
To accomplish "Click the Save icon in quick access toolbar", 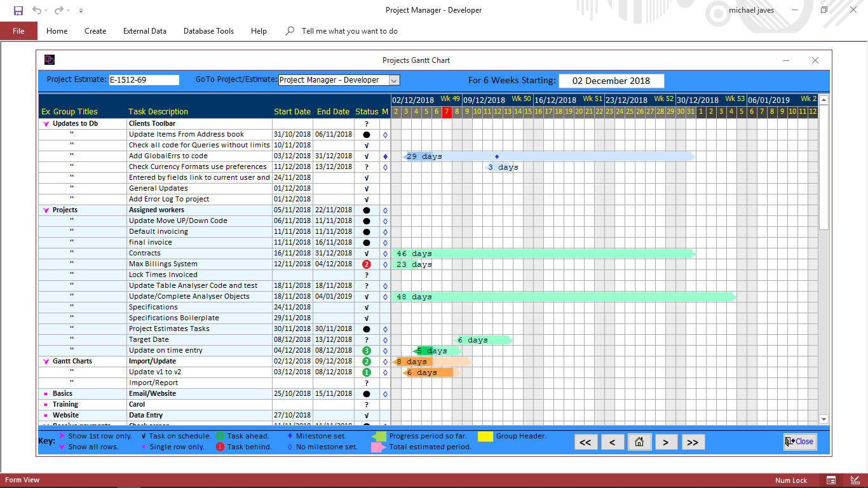I will click(x=18, y=10).
